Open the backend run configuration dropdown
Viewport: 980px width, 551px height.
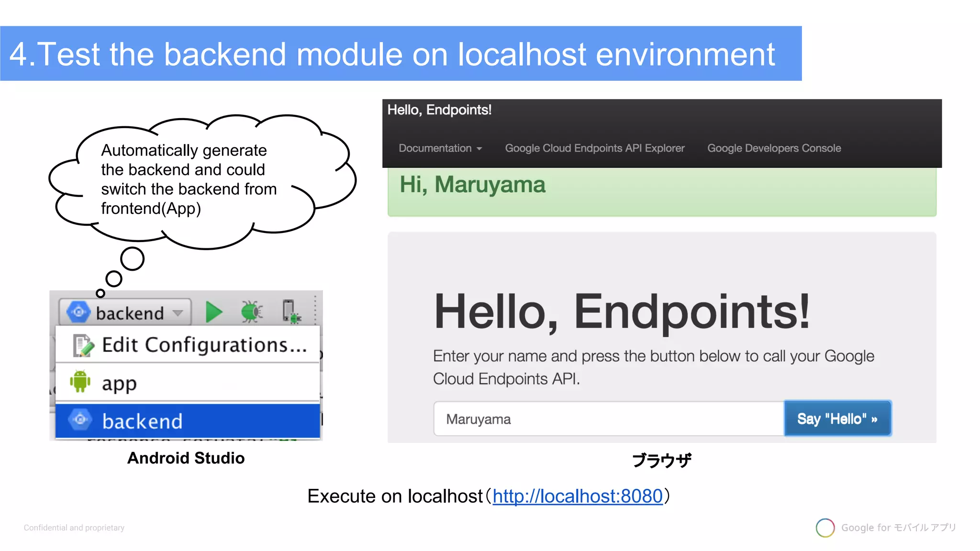(125, 313)
